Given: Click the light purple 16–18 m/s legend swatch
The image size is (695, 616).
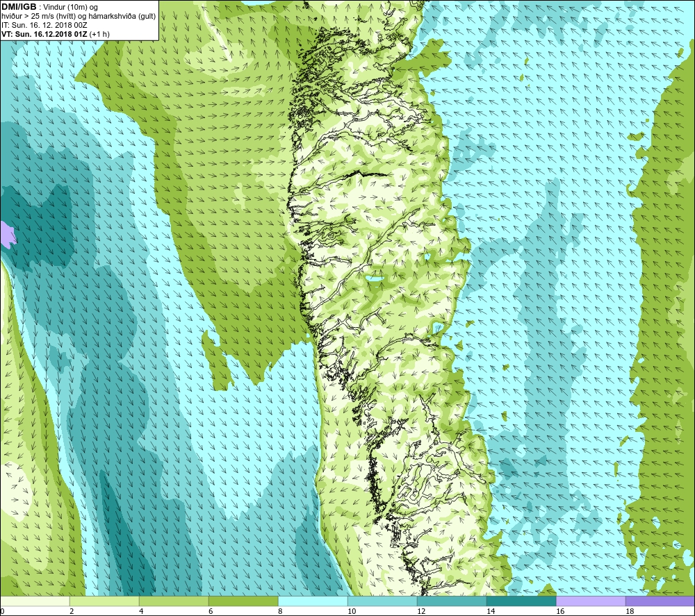Looking at the screenshot, I should tap(591, 601).
